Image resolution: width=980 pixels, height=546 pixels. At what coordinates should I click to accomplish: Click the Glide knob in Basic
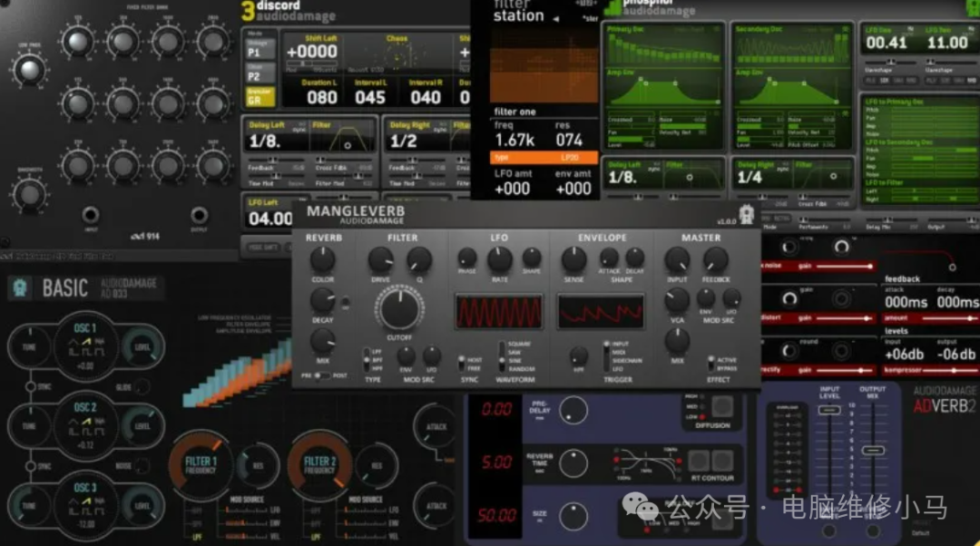(142, 387)
